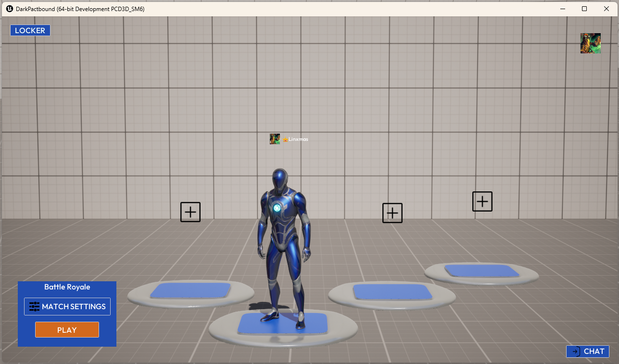Viewport: 619px width, 364px height.
Task: Minimize the DarkPactbound window
Action: point(562,9)
